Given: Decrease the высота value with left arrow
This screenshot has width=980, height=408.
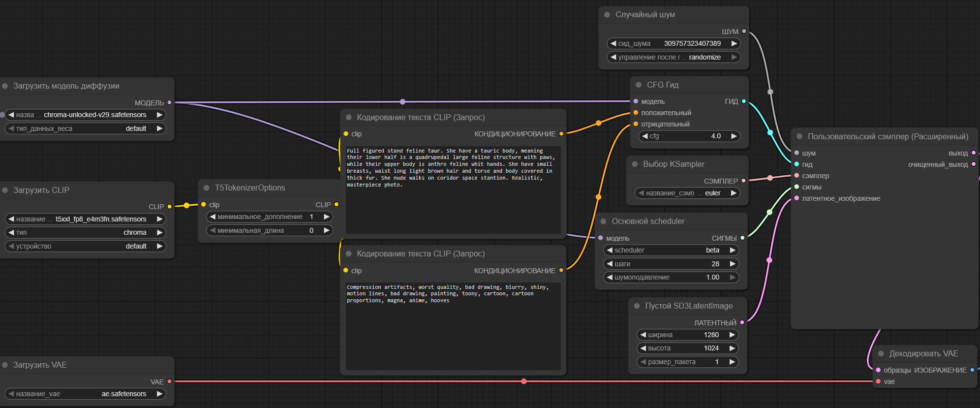Looking at the screenshot, I should [643, 348].
